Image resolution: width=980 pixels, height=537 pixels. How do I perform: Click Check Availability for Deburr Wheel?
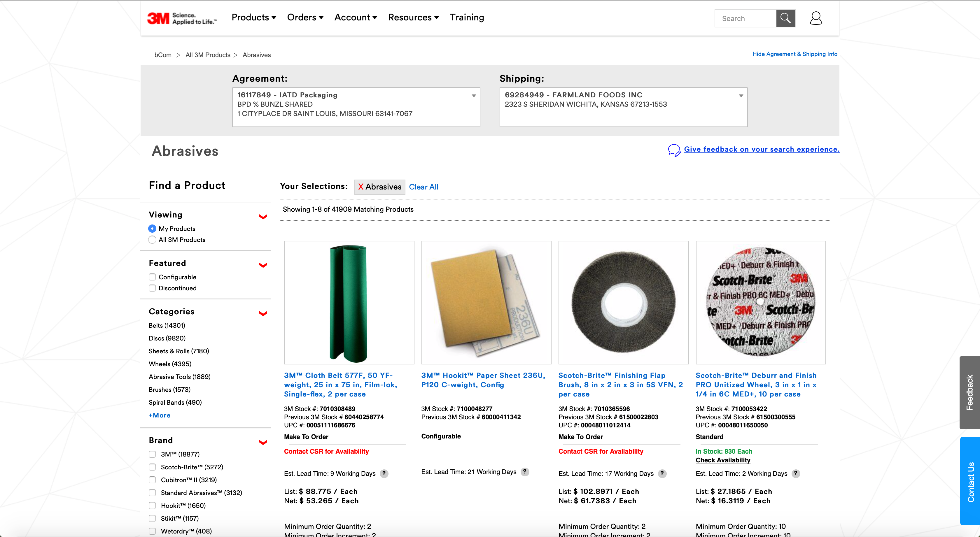point(723,460)
